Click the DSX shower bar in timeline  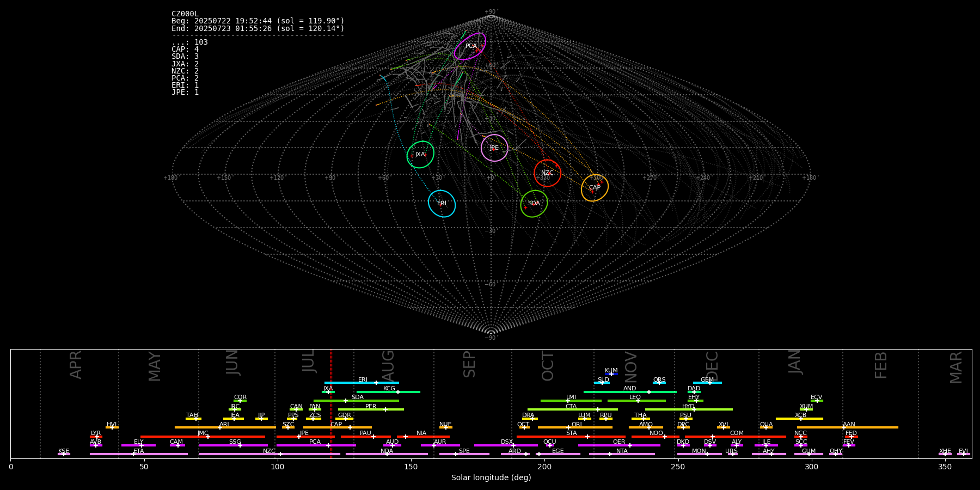[x=506, y=445]
